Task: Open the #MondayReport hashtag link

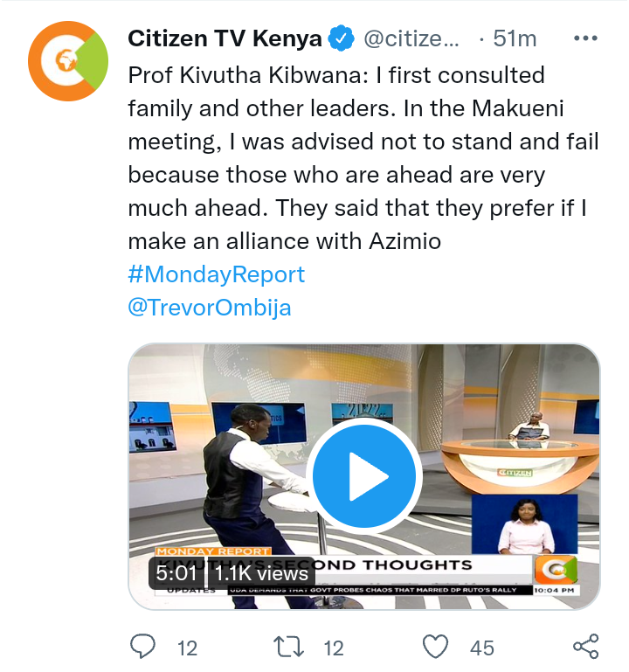Action: (x=217, y=274)
